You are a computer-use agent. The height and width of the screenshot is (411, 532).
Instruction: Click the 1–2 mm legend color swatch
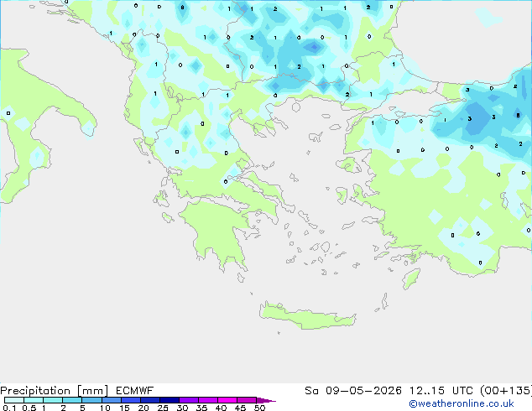(53, 400)
